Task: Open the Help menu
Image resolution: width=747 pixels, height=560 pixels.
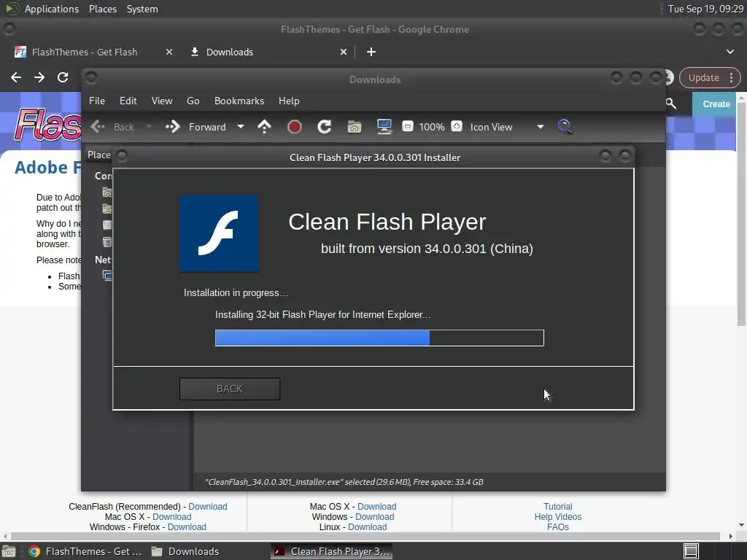Action: [x=289, y=101]
